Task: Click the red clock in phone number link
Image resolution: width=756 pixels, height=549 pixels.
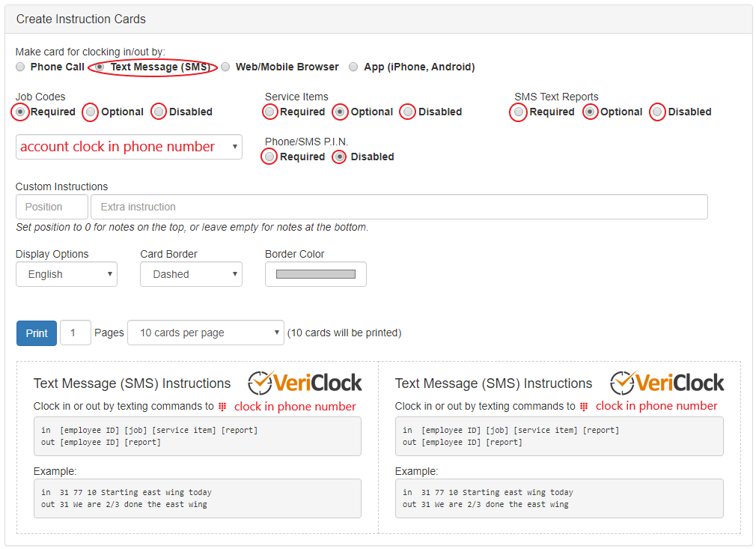Action: [295, 406]
